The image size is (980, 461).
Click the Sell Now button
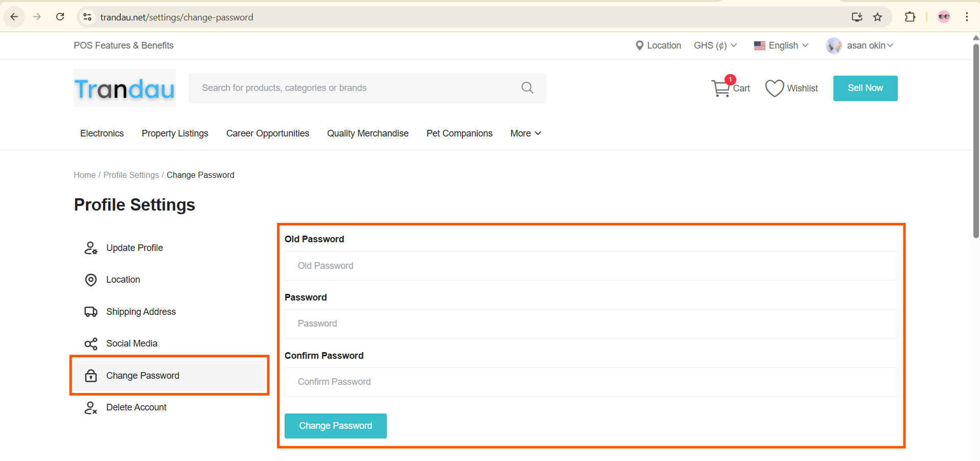point(865,88)
